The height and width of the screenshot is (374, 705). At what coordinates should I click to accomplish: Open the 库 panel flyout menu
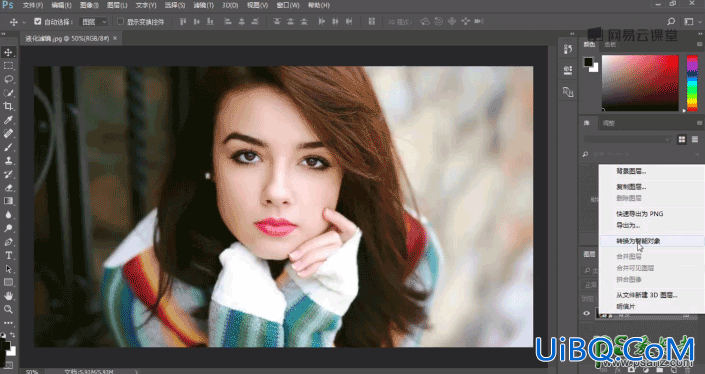(x=700, y=123)
